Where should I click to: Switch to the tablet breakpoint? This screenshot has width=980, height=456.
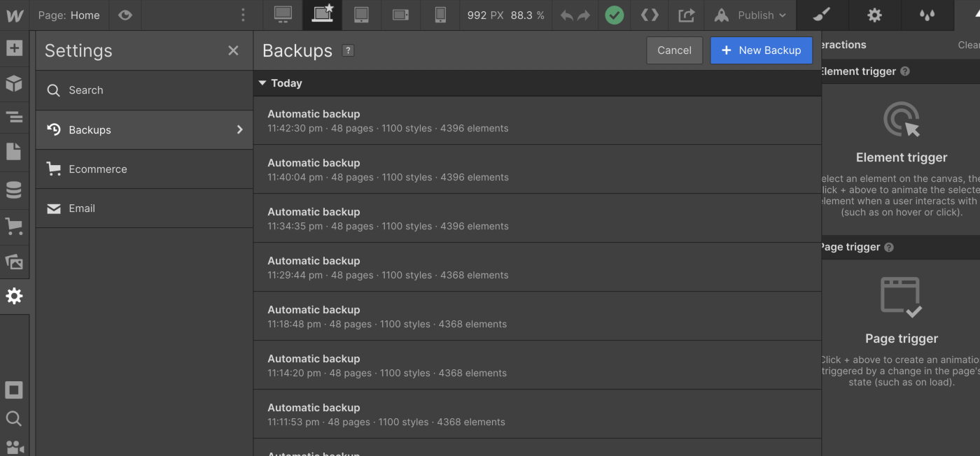[361, 15]
